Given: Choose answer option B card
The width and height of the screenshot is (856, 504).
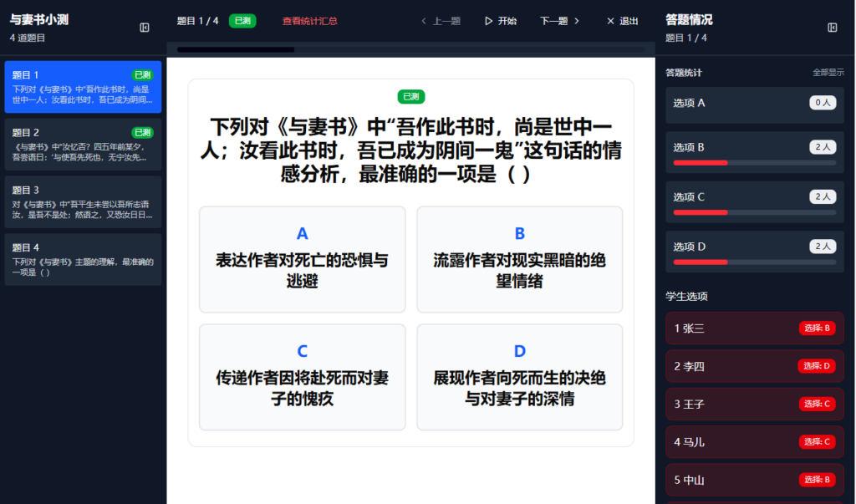Looking at the screenshot, I should (x=519, y=259).
